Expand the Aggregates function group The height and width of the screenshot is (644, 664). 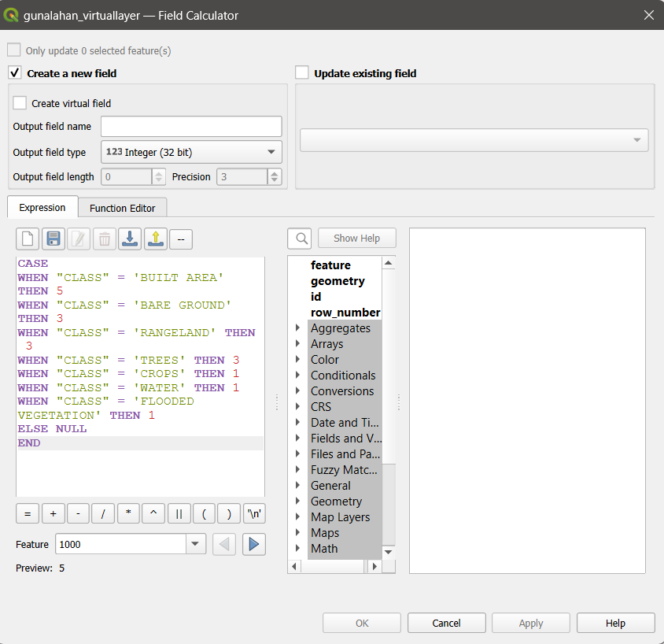297,328
